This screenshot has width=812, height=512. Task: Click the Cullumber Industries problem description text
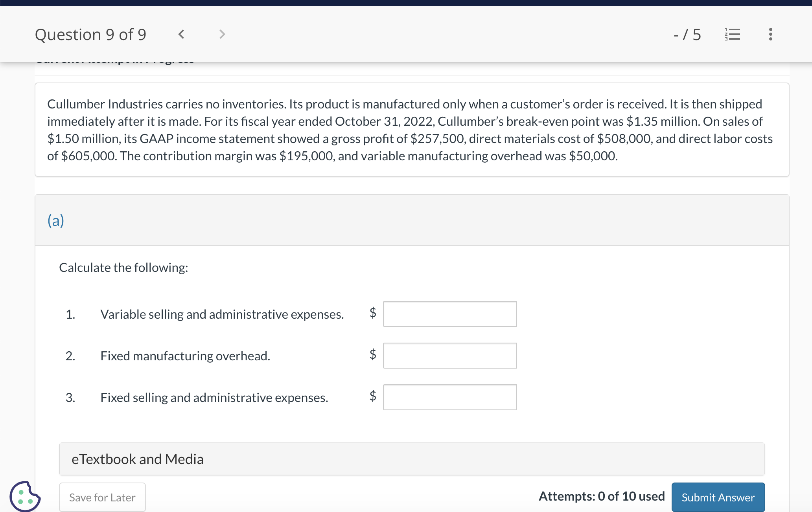click(x=409, y=130)
